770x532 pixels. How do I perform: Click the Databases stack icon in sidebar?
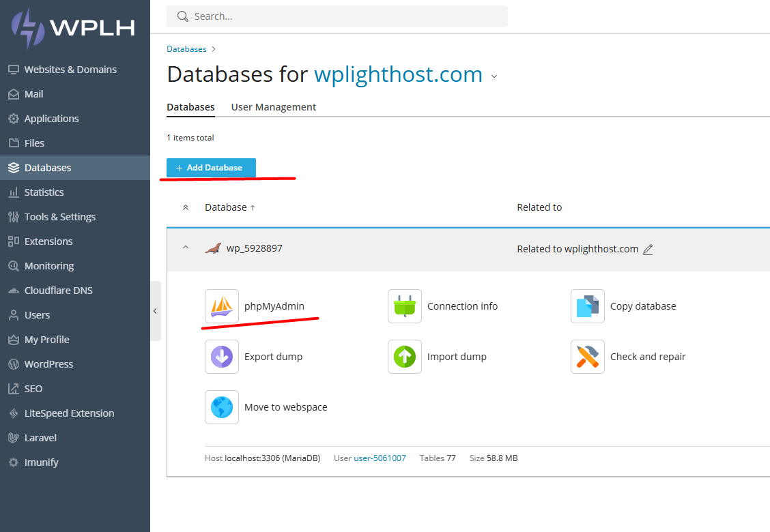tap(14, 168)
